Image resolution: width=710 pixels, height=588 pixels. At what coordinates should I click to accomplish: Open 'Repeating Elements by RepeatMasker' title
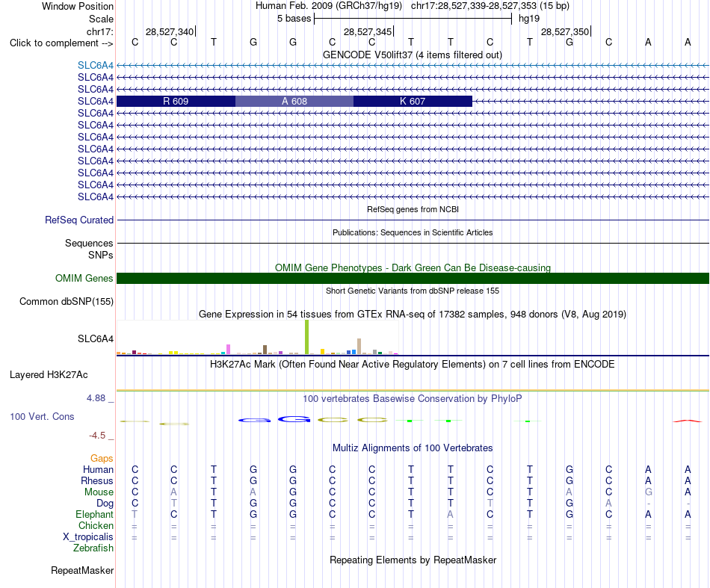(x=413, y=560)
